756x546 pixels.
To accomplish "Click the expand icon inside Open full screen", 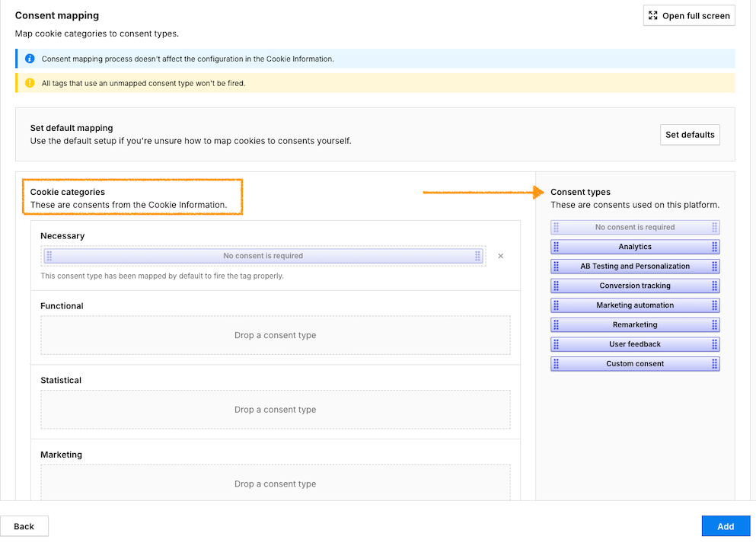I will point(652,15).
